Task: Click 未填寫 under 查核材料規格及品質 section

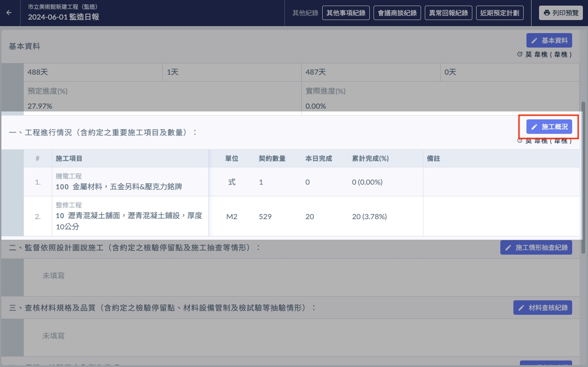Action: pyautogui.click(x=54, y=336)
